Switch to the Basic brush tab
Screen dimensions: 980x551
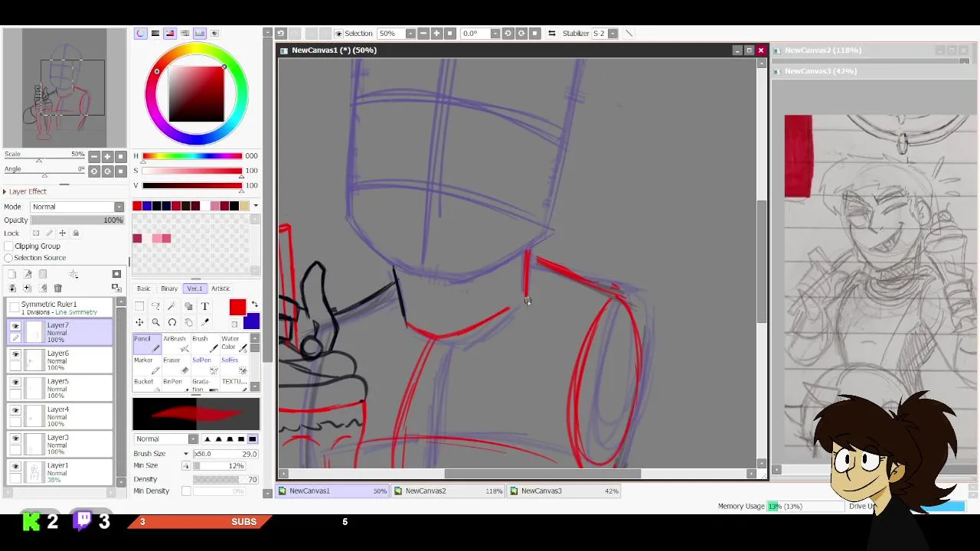143,289
